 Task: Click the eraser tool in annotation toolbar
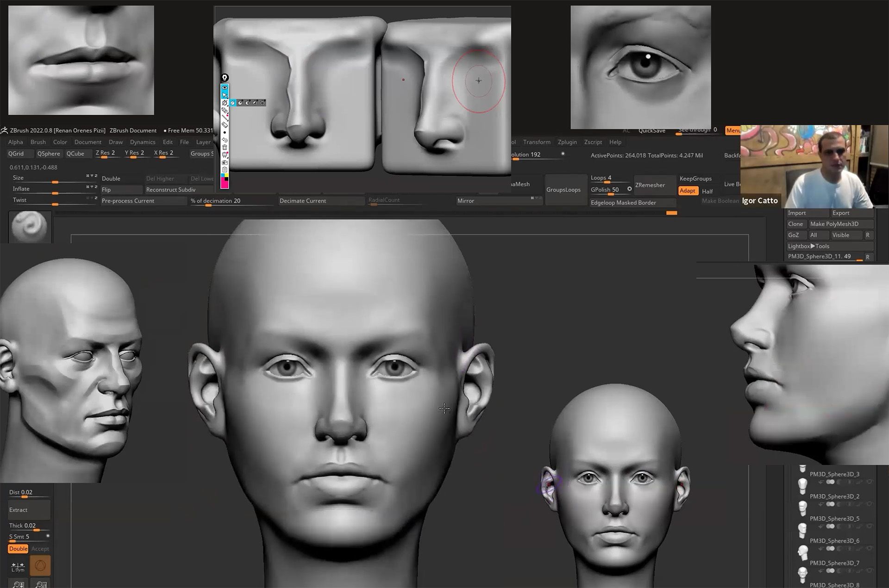coord(225,124)
